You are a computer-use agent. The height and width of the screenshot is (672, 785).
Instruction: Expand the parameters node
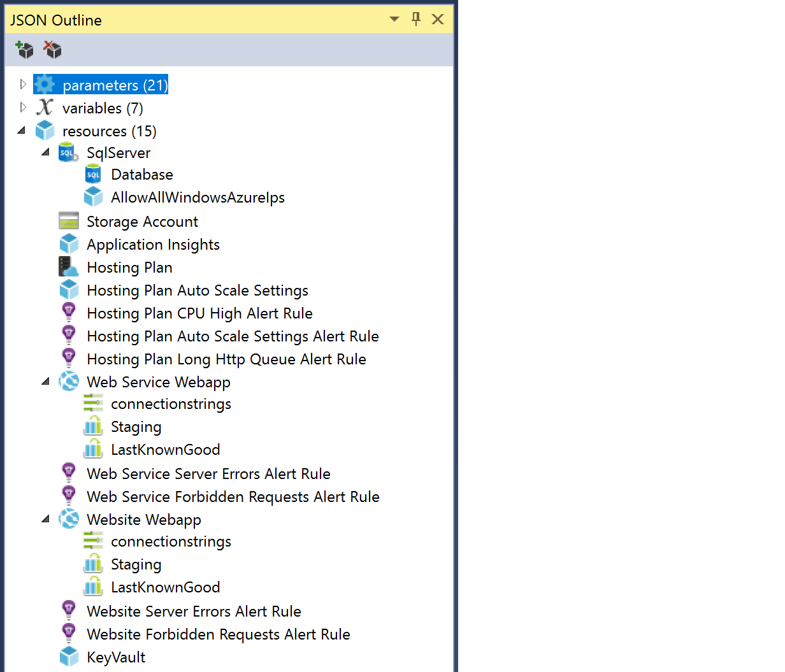click(23, 84)
